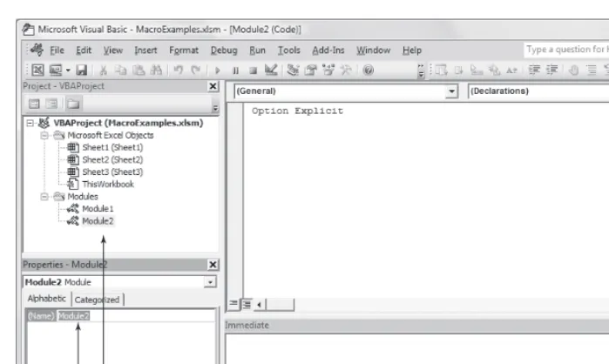This screenshot has width=609, height=364.
Task: Toggle Design Mode icon
Action: point(271,70)
